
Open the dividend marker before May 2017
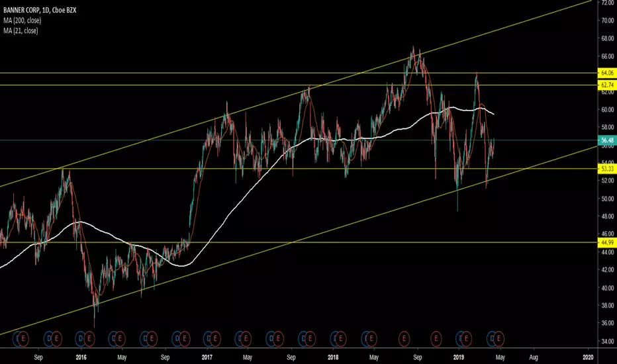click(239, 338)
